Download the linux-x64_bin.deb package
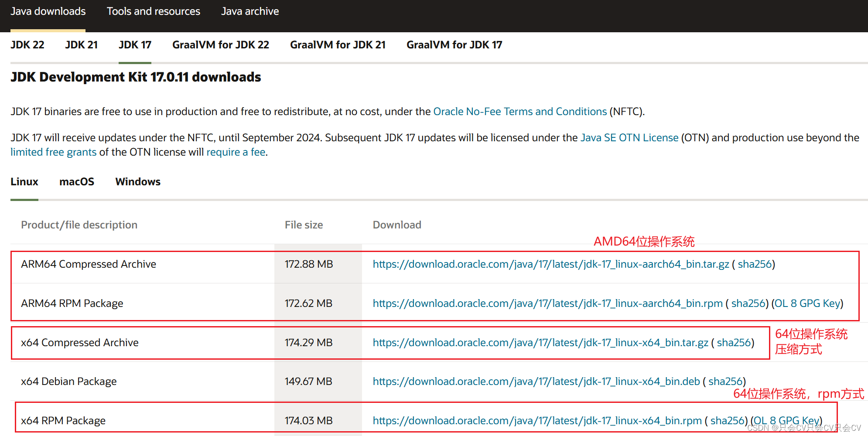Viewport: 868px width, 436px height. (x=537, y=381)
